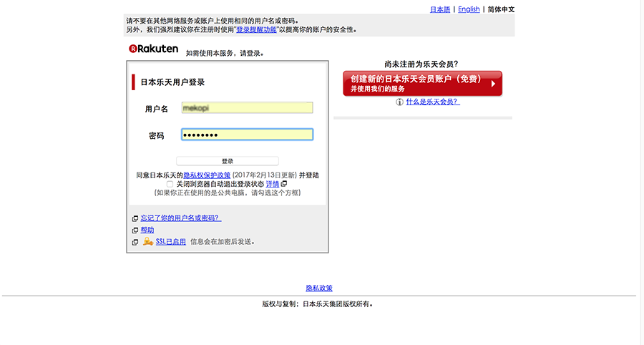Click the 信息会在加密后发送 text
This screenshot has height=345, width=644.
click(x=223, y=242)
